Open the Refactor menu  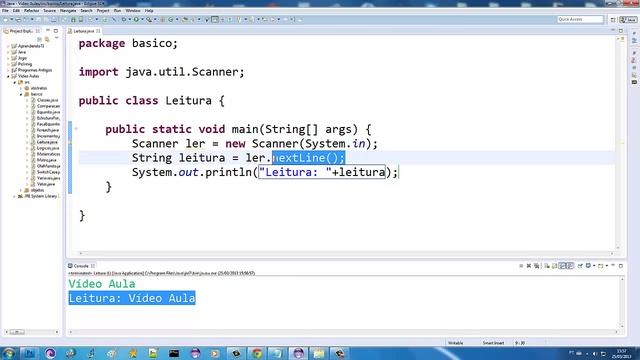[x=31, y=11]
